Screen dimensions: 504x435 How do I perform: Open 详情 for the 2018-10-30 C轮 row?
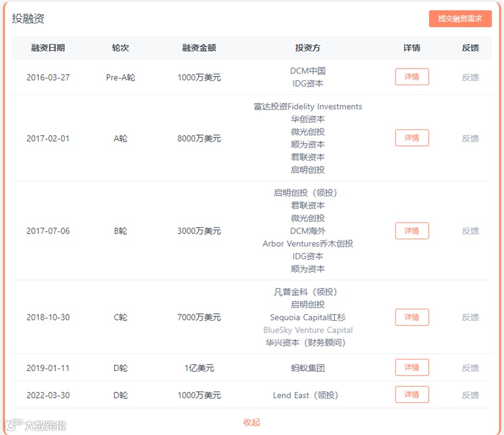[x=412, y=317]
